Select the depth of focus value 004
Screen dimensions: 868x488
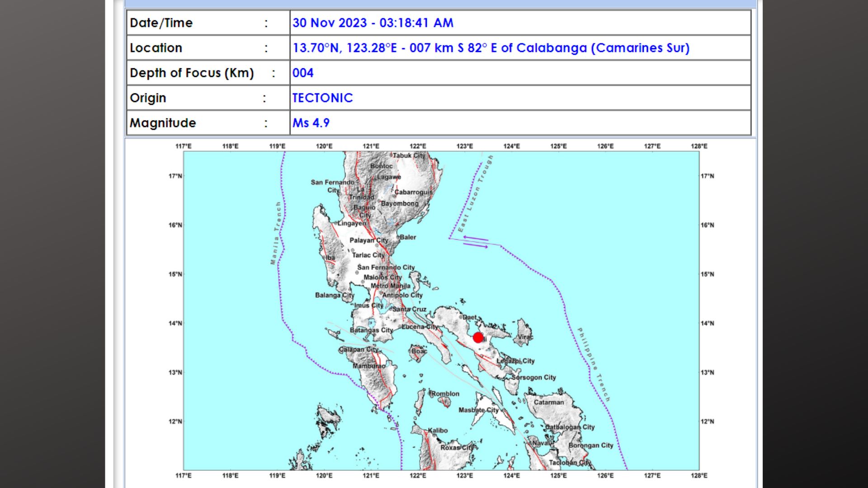click(x=303, y=73)
